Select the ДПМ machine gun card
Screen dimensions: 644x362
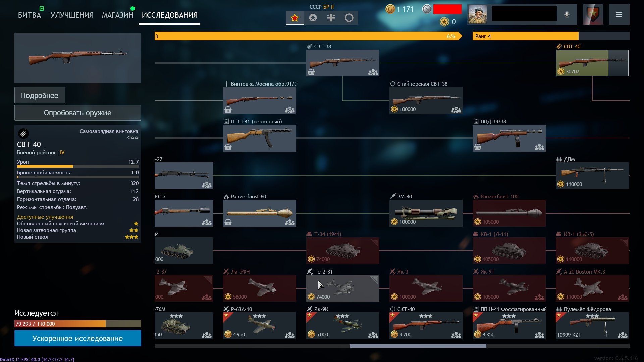(592, 175)
